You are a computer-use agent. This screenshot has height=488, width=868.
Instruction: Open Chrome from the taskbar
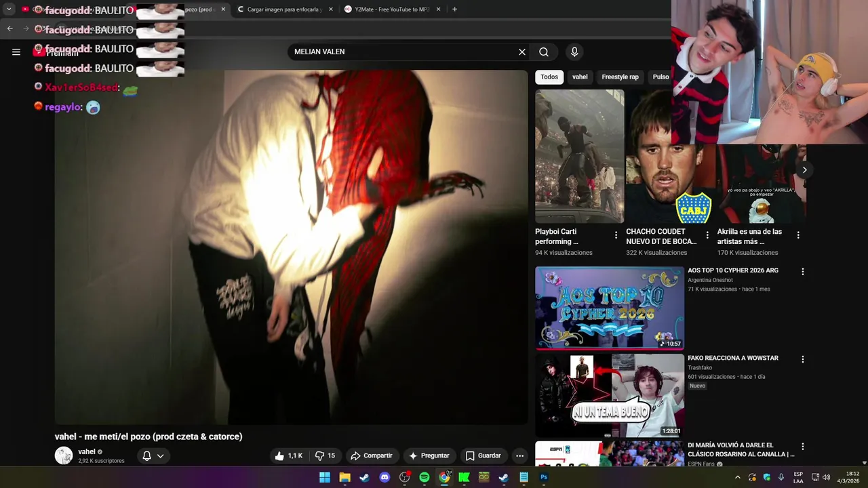(x=444, y=477)
